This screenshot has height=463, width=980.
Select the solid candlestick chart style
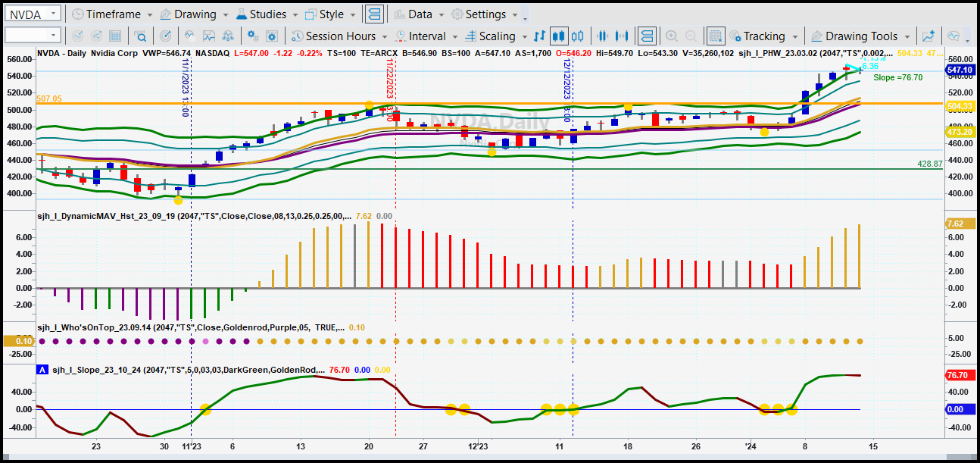click(x=559, y=36)
